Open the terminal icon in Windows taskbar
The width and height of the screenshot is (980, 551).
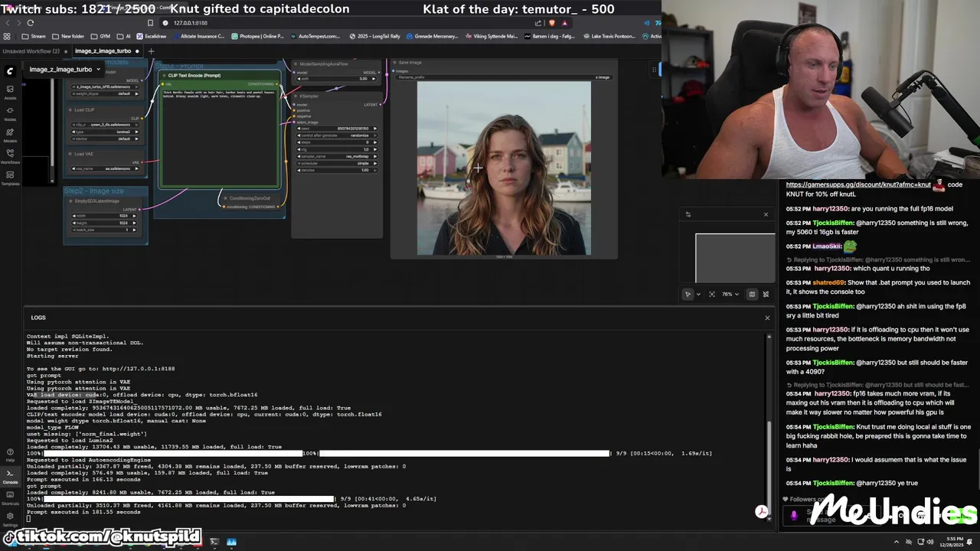(x=214, y=542)
